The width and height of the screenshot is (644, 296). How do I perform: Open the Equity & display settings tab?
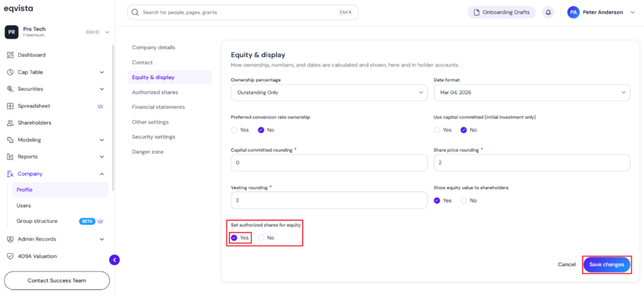coord(170,77)
